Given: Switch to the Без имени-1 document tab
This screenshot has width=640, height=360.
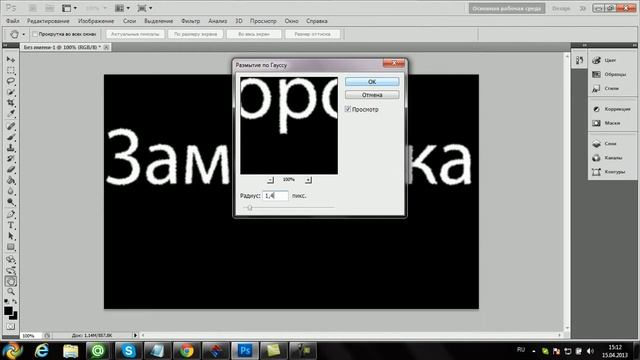Looking at the screenshot, I should click(x=62, y=47).
